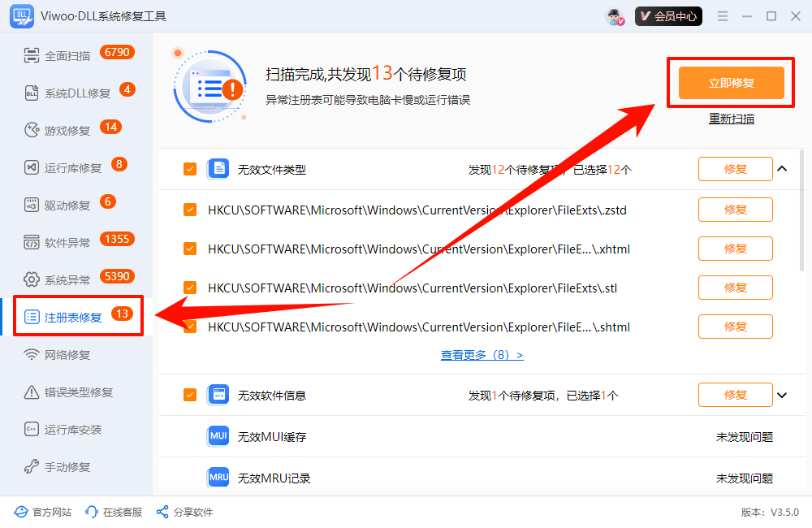
Task: Click the 无效文件类型 document icon
Action: [x=218, y=169]
